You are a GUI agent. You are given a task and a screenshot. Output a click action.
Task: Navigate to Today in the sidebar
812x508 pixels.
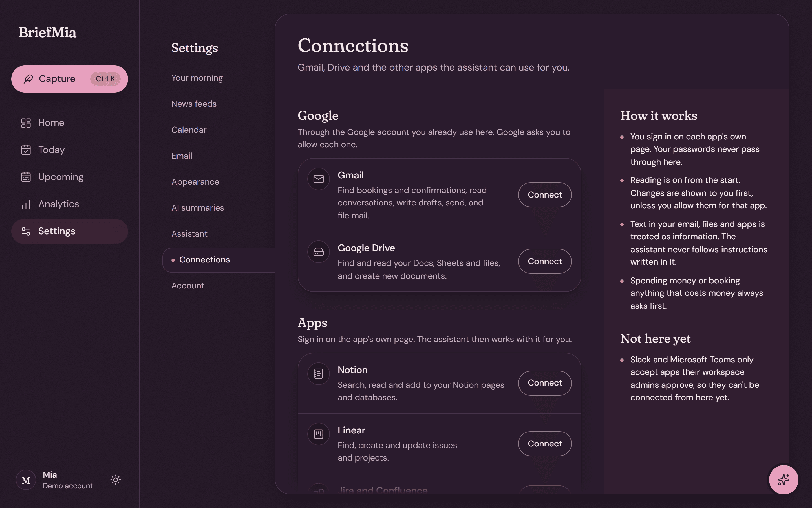[x=69, y=150]
